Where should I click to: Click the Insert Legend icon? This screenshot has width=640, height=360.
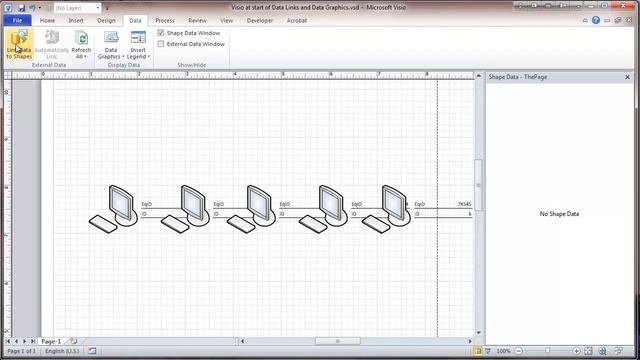click(x=138, y=38)
